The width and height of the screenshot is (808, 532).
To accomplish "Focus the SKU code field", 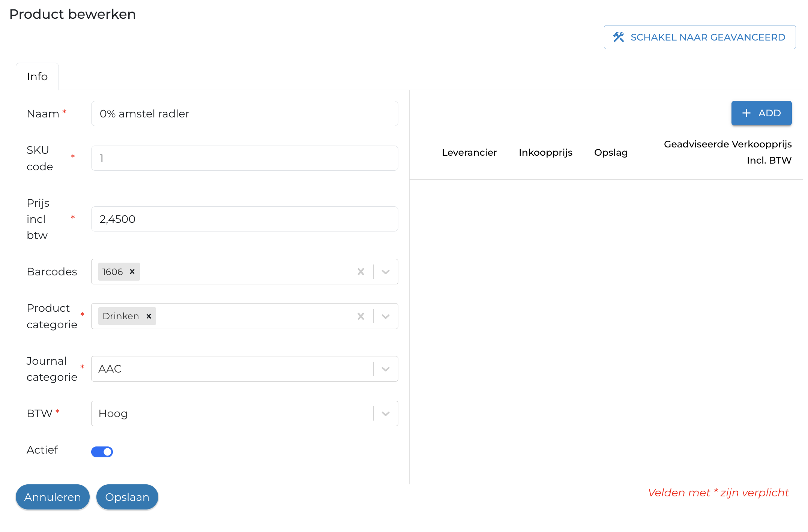I will coord(245,158).
